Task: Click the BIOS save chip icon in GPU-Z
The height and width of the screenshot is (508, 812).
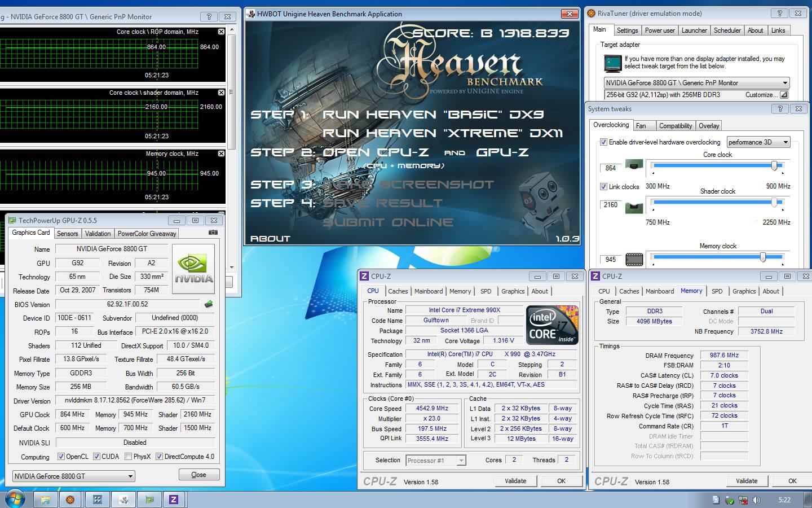Action: [209, 304]
